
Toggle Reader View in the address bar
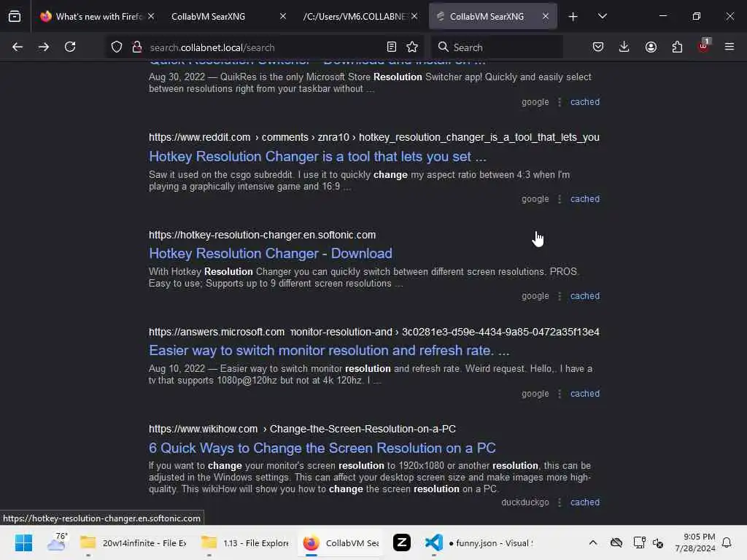(x=391, y=47)
